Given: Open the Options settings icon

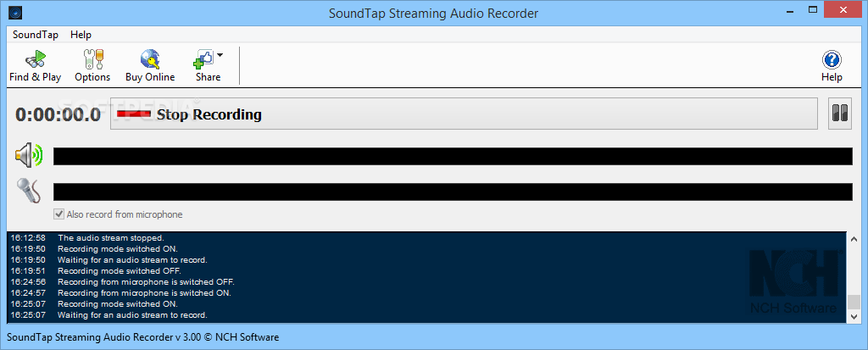Looking at the screenshot, I should [92, 65].
